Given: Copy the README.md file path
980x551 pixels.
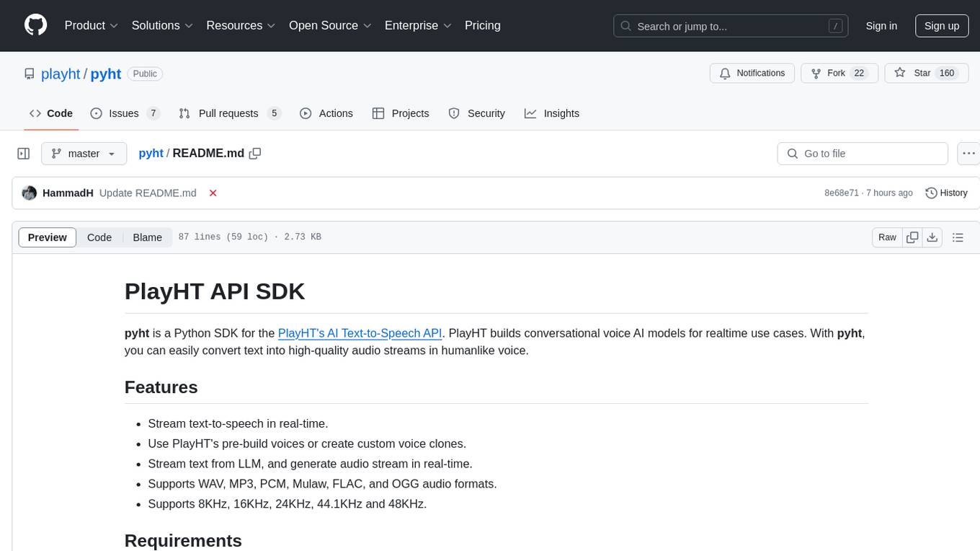Looking at the screenshot, I should tap(255, 154).
